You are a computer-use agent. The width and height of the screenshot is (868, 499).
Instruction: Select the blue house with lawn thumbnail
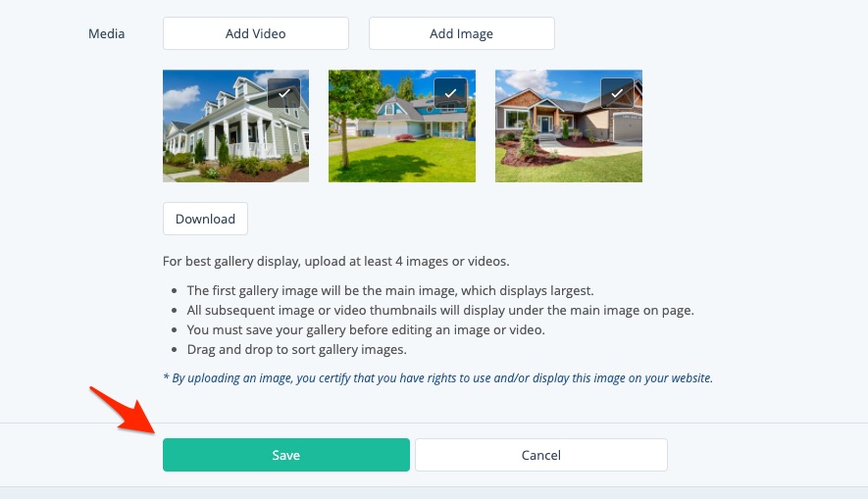point(402,125)
